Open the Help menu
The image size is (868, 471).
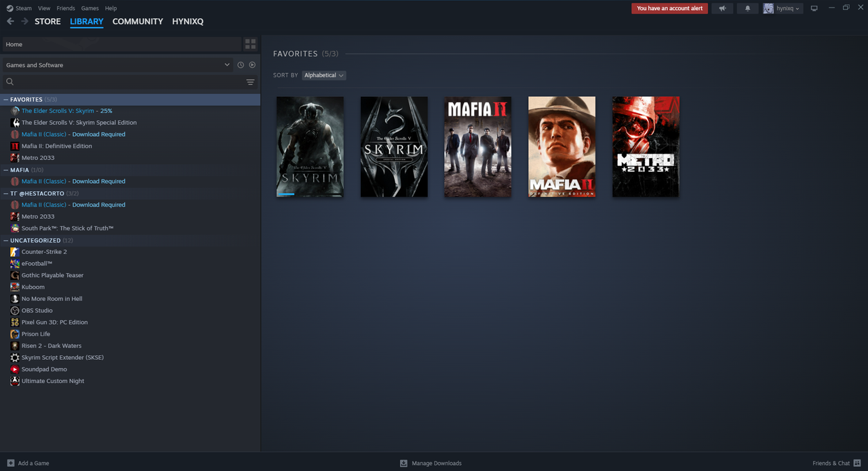coord(111,8)
